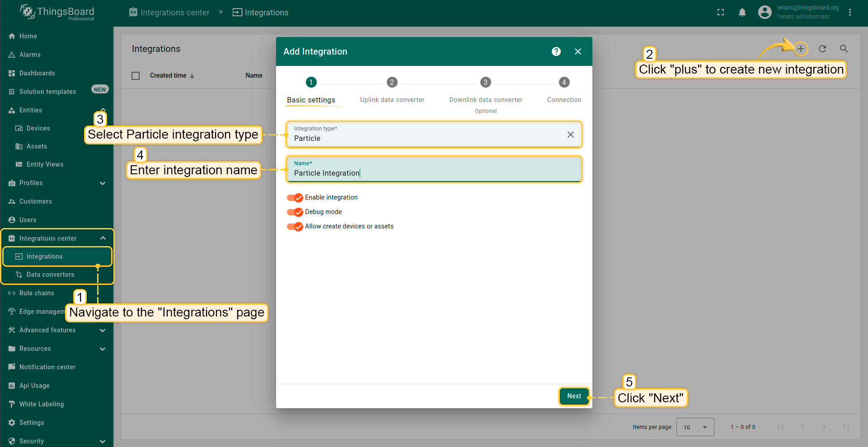
Task: Open the notifications bell
Action: (742, 13)
